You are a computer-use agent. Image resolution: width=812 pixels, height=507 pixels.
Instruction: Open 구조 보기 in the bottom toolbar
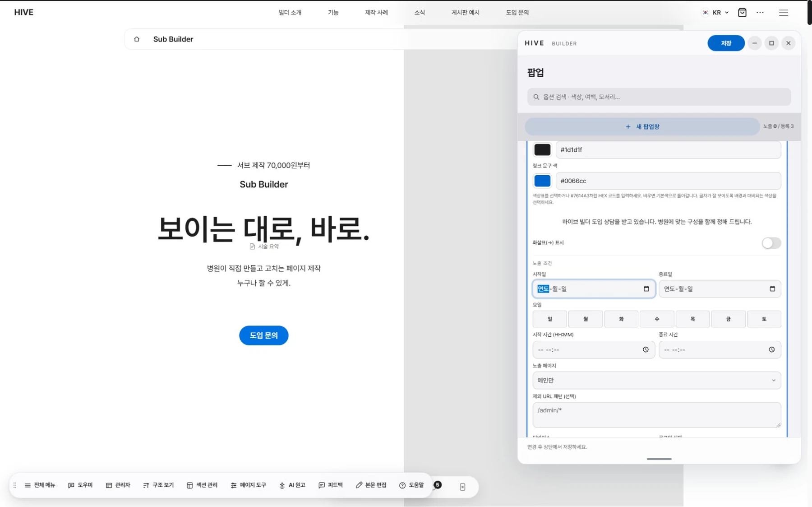pos(158,485)
